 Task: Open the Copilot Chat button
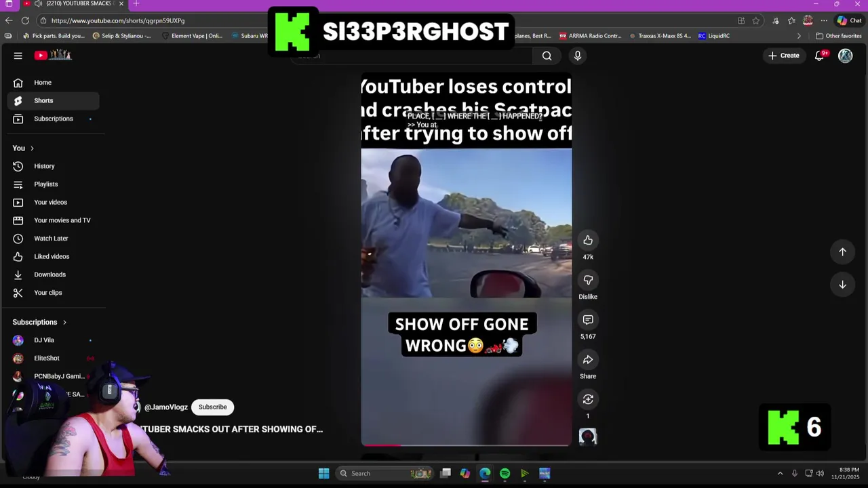(848, 20)
